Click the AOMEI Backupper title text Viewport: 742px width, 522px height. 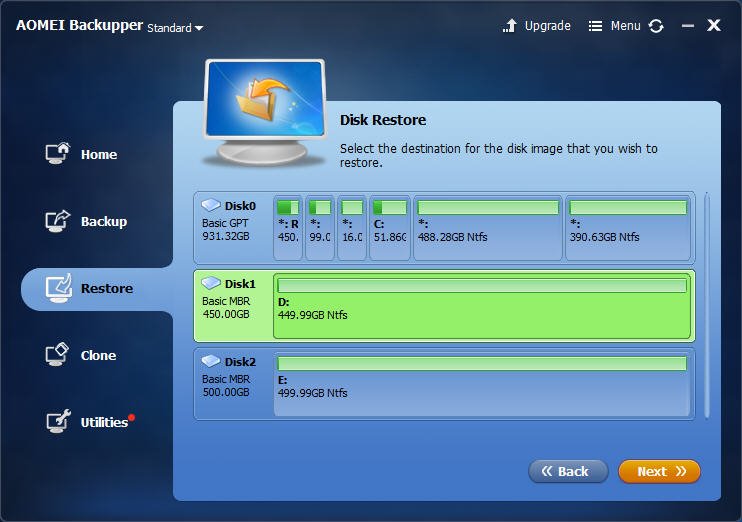(79, 25)
